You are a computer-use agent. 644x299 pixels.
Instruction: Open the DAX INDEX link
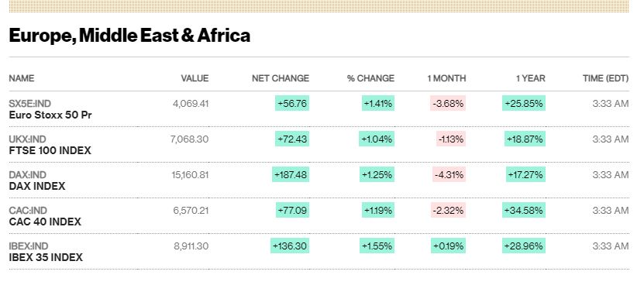click(x=37, y=187)
